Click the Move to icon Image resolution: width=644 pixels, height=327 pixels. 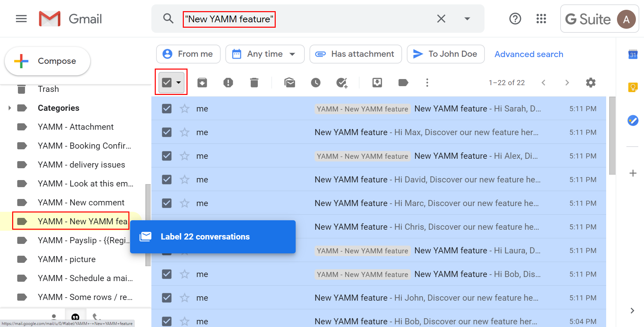377,83
